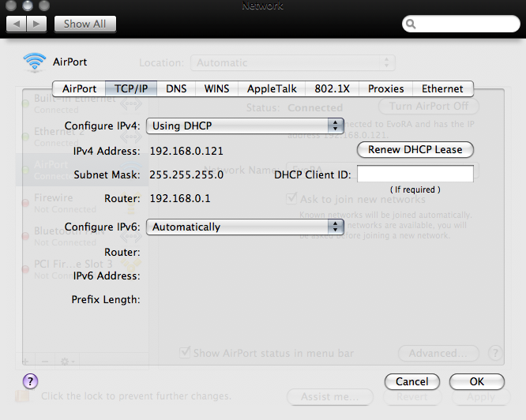Screen dimensions: 526x420
Task: Switch to the AppleTalk tab
Action: pos(272,89)
